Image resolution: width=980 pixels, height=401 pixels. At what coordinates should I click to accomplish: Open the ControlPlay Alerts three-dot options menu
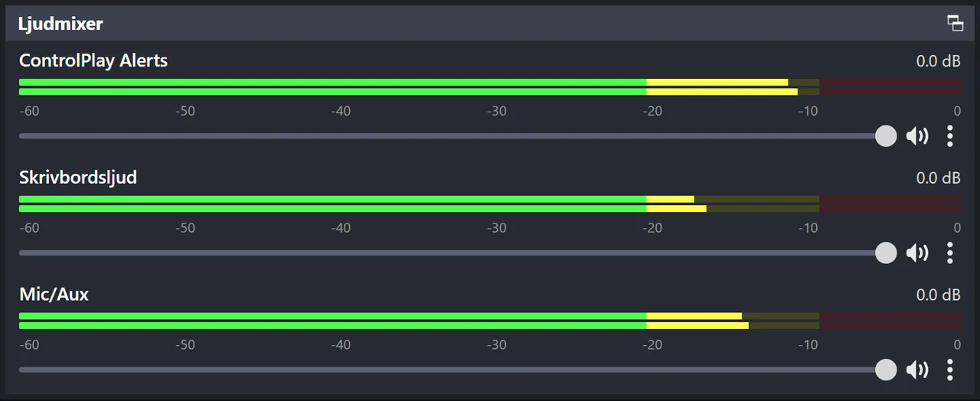click(950, 136)
